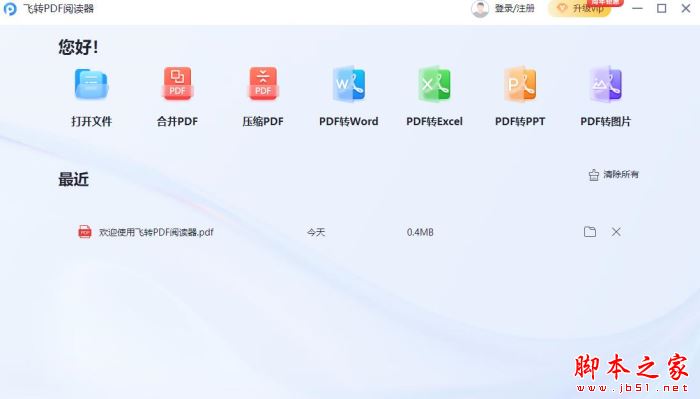
Task: Click the red PDF file icon in recent list
Action: click(x=85, y=232)
